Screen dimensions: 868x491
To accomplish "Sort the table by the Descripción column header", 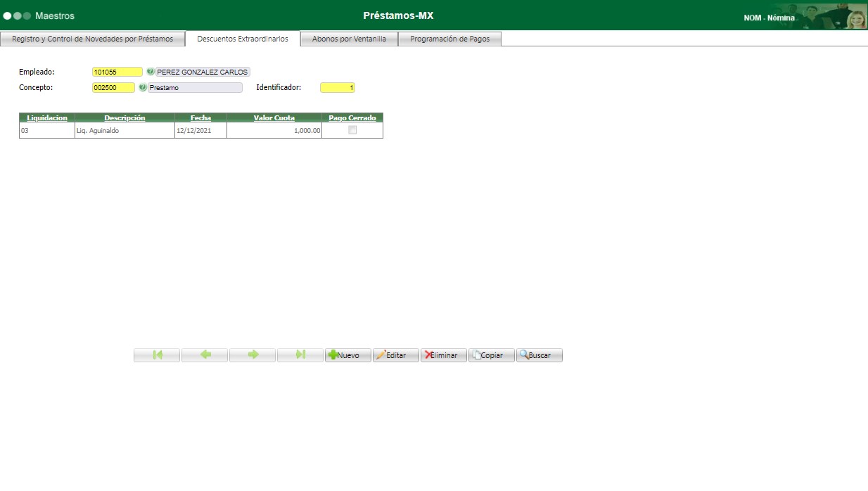I will tap(125, 117).
